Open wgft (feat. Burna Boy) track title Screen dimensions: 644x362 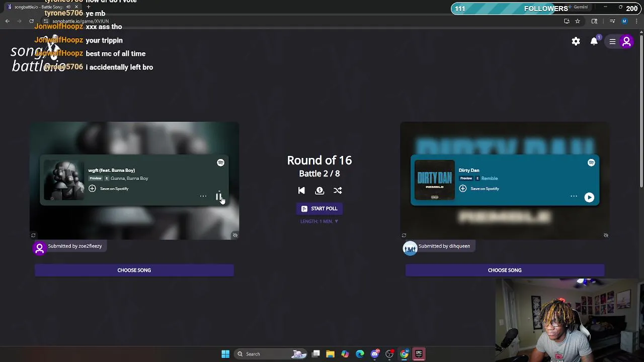pyautogui.click(x=112, y=170)
